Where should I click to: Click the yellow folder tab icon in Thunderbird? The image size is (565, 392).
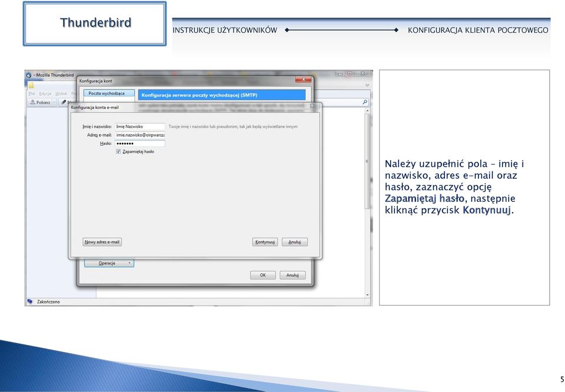point(31,85)
